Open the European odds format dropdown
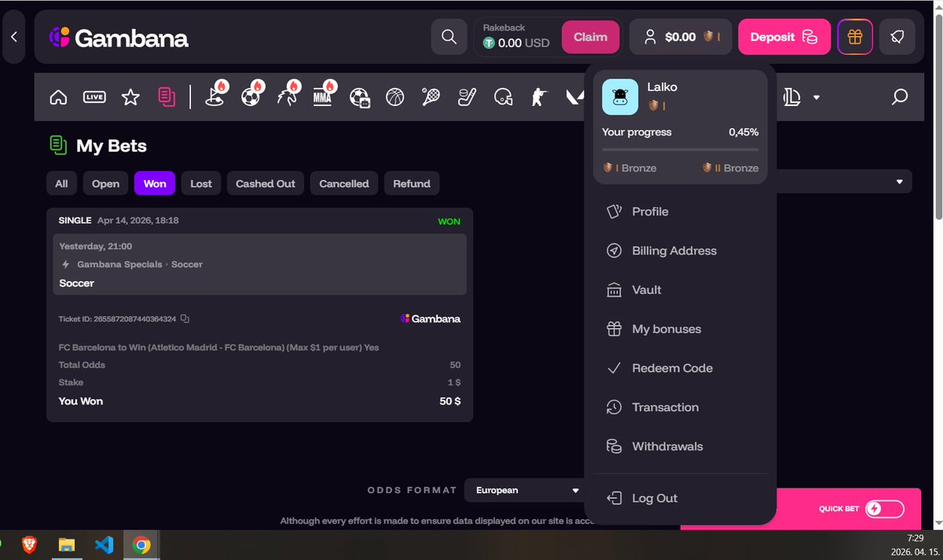 click(x=526, y=490)
